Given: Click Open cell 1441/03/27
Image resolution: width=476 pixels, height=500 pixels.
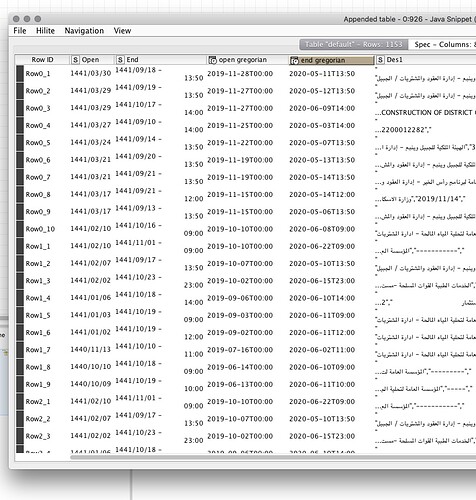Looking at the screenshot, I should [x=91, y=125].
